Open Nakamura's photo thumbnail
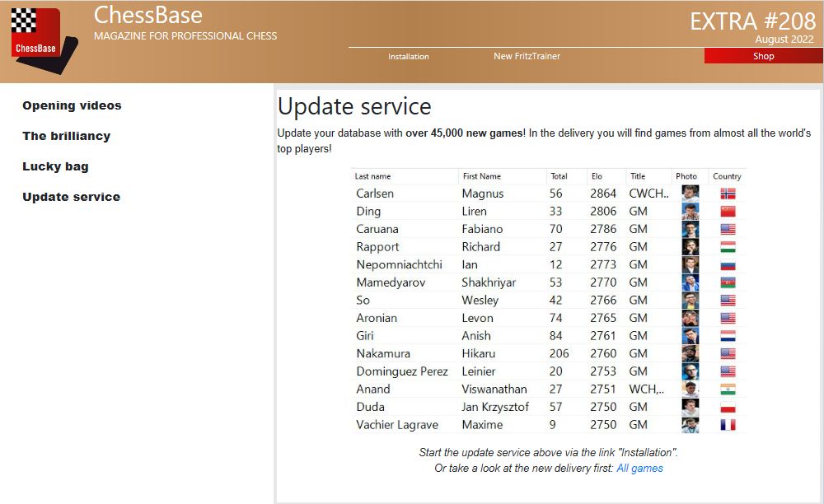The height and width of the screenshot is (504, 824). tap(690, 354)
